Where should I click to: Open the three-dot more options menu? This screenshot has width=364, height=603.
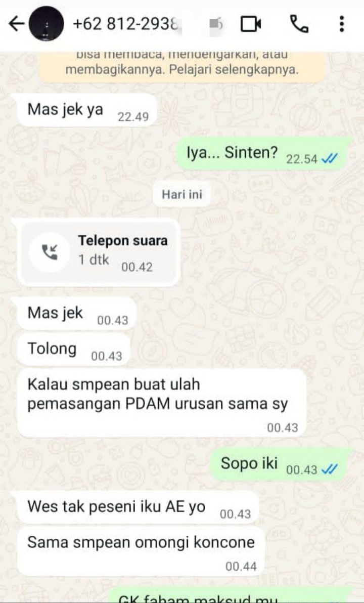click(x=341, y=24)
